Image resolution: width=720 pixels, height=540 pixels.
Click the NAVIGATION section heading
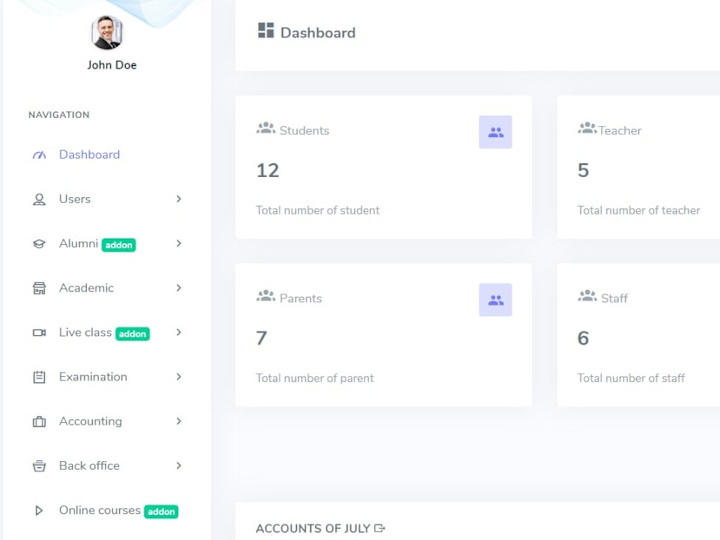click(59, 115)
